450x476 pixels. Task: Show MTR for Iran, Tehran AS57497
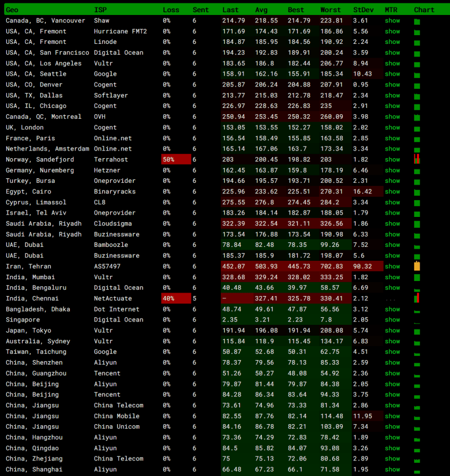(392, 267)
